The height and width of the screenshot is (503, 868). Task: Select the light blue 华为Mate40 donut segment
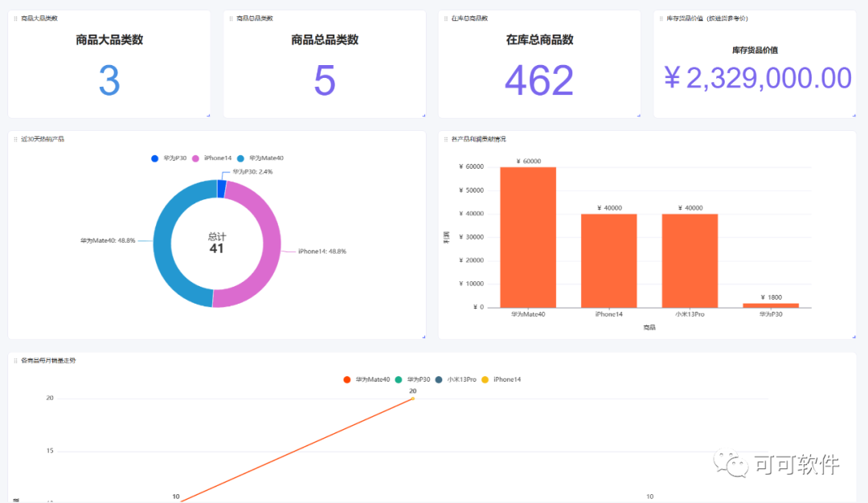coord(163,243)
